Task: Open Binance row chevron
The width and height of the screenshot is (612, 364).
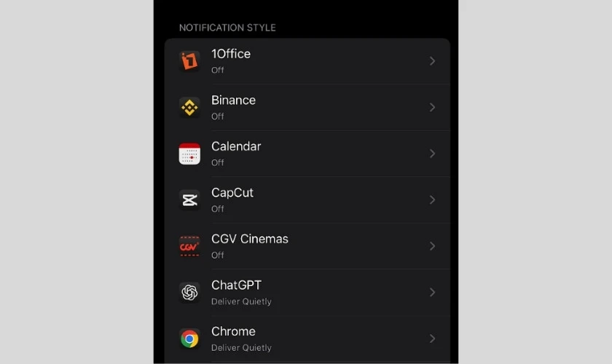Action: 432,107
